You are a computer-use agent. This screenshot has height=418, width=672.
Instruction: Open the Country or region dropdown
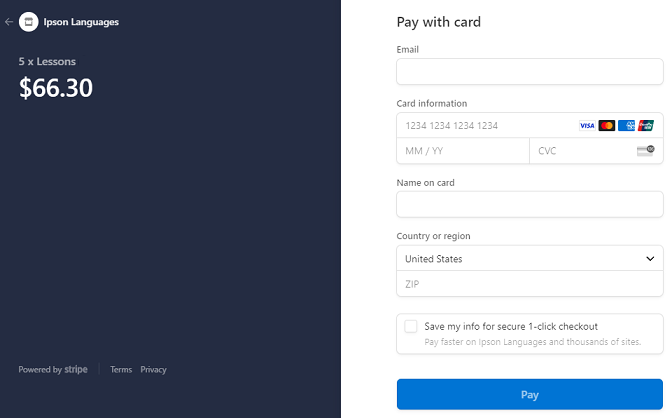click(x=530, y=259)
